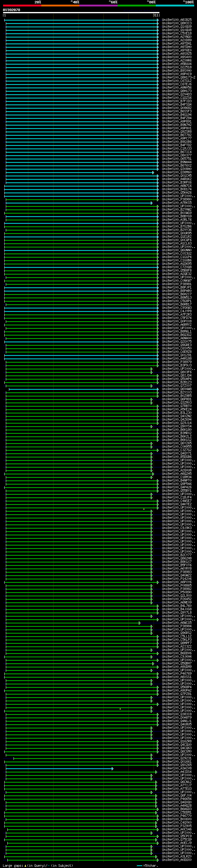Open hit UniRef100_C5XE18
The image size is (197, 868).
pyautogui.click(x=177, y=33)
